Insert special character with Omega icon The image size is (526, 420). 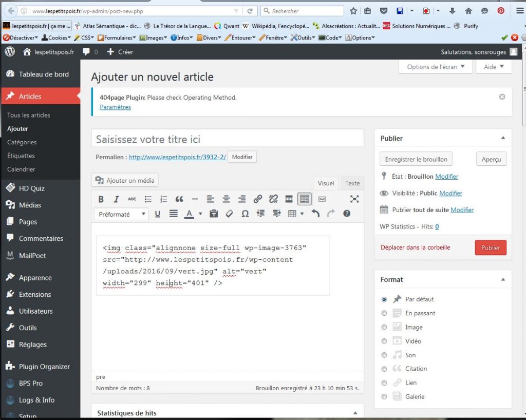click(245, 214)
